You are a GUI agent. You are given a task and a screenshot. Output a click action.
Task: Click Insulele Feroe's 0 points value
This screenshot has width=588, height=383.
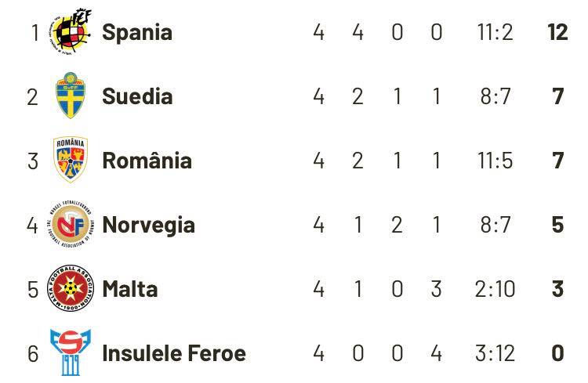(557, 353)
